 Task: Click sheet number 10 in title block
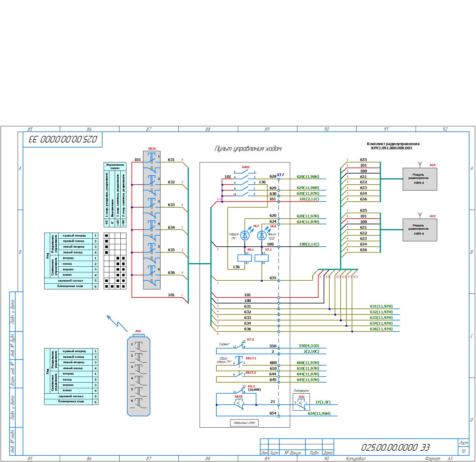(x=463, y=451)
